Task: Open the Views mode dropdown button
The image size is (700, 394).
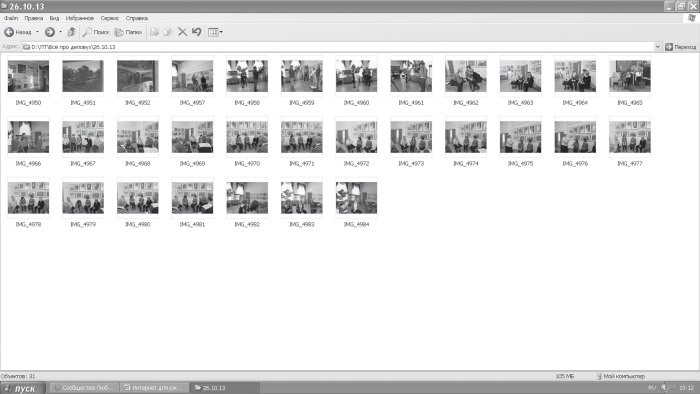Action: (x=215, y=32)
